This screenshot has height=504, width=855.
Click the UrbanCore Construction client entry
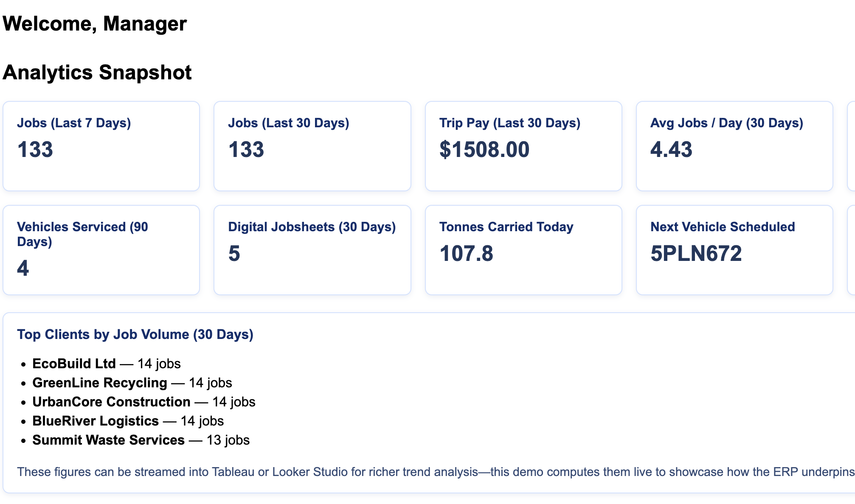point(111,402)
